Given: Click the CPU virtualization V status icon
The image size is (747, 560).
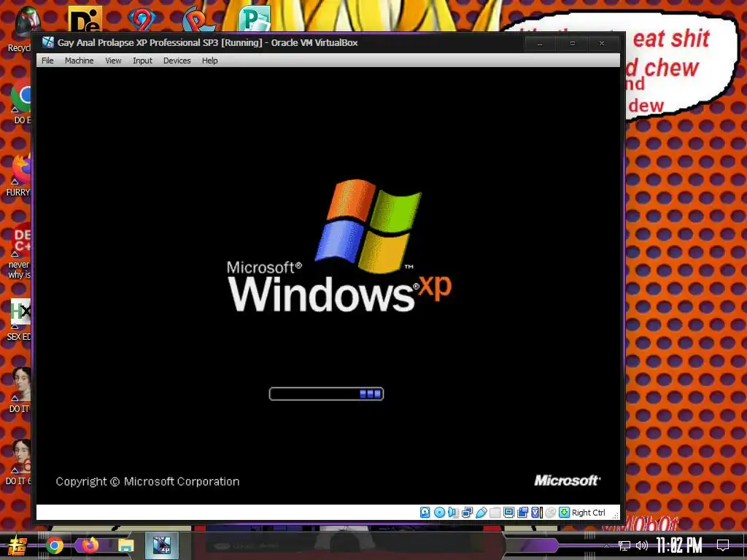Looking at the screenshot, I should click(x=537, y=513).
